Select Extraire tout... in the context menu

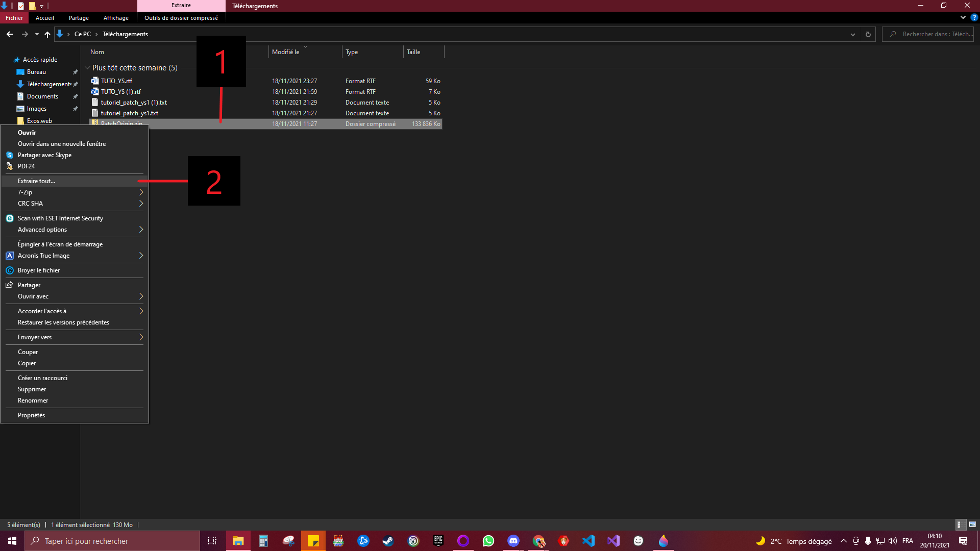pyautogui.click(x=36, y=181)
